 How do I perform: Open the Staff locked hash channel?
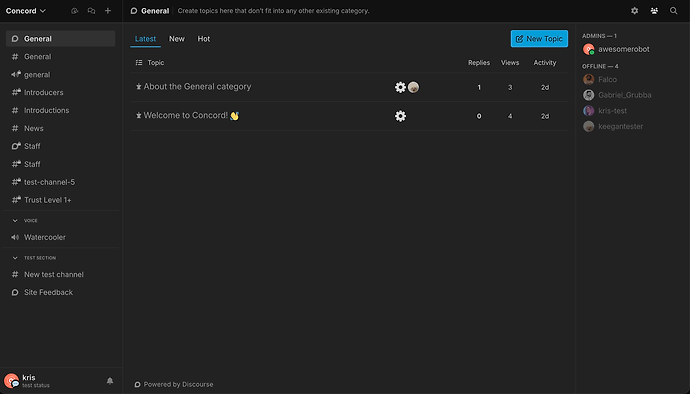click(x=61, y=164)
